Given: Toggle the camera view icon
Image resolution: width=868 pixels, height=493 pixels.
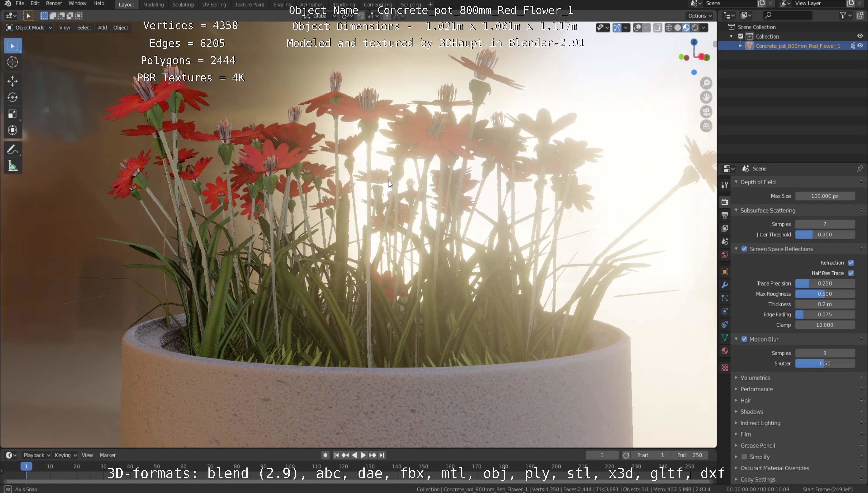Looking at the screenshot, I should [706, 112].
